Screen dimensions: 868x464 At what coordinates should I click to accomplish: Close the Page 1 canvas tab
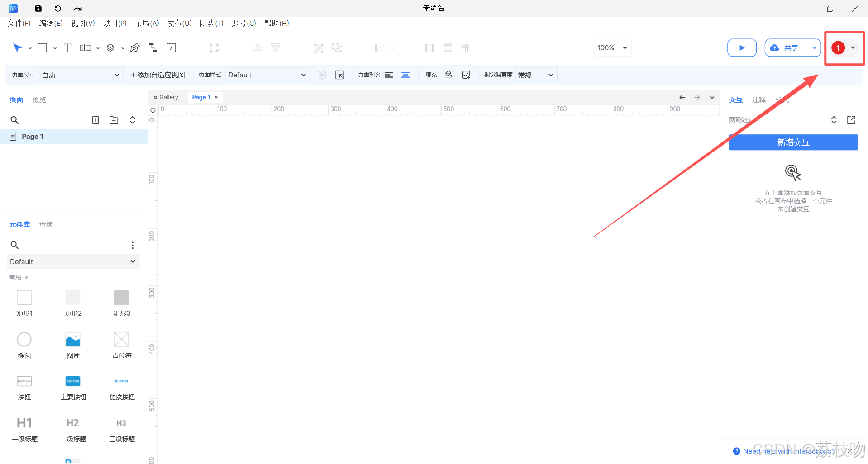[x=216, y=97]
